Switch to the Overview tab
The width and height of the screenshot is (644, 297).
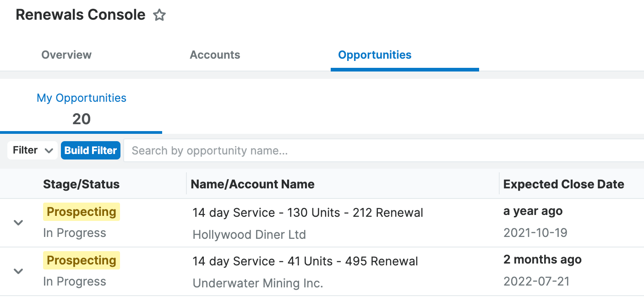pyautogui.click(x=66, y=55)
